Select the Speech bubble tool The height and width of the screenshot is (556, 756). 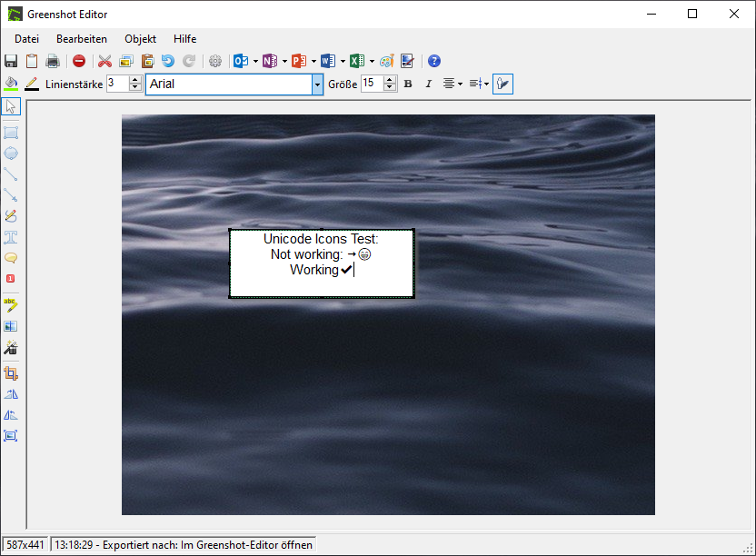click(x=11, y=258)
